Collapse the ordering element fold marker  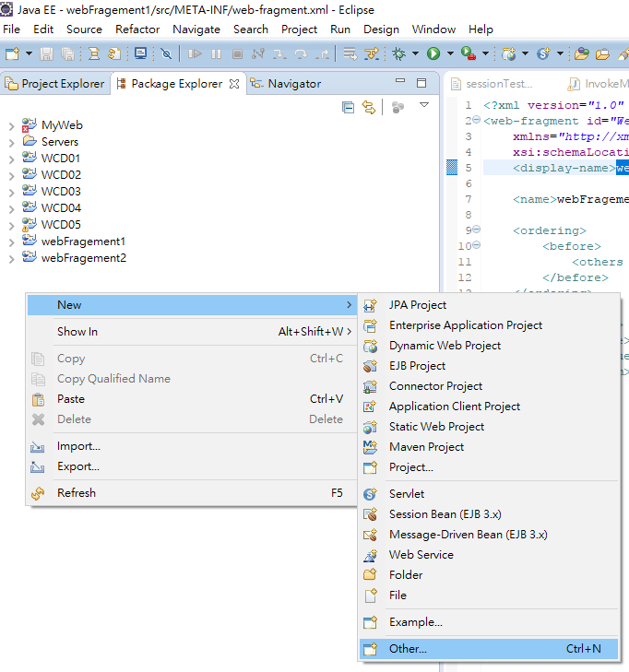476,230
